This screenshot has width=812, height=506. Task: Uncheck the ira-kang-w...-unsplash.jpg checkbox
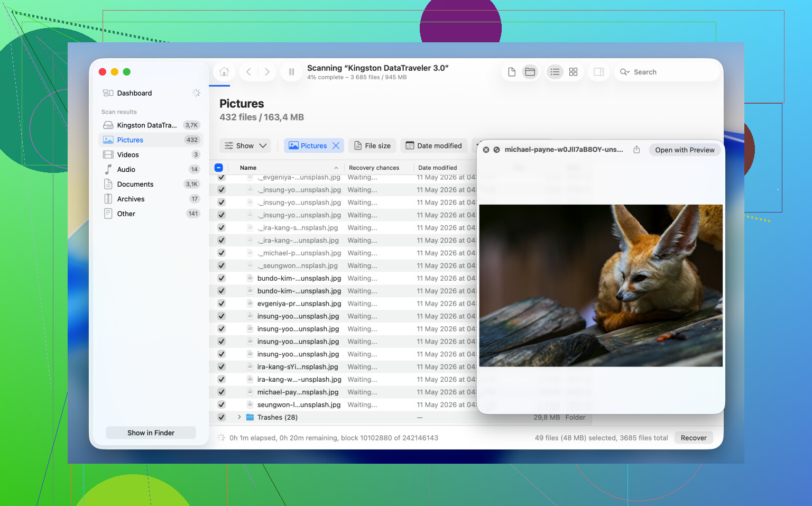click(222, 380)
